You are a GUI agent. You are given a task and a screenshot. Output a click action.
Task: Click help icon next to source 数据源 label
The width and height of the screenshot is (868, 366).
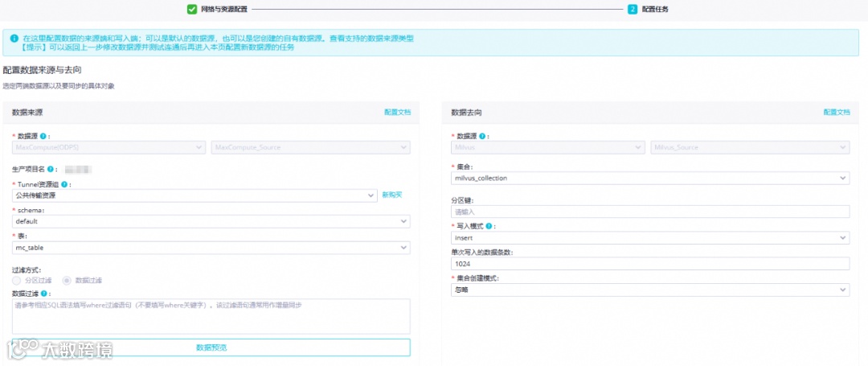[43, 136]
